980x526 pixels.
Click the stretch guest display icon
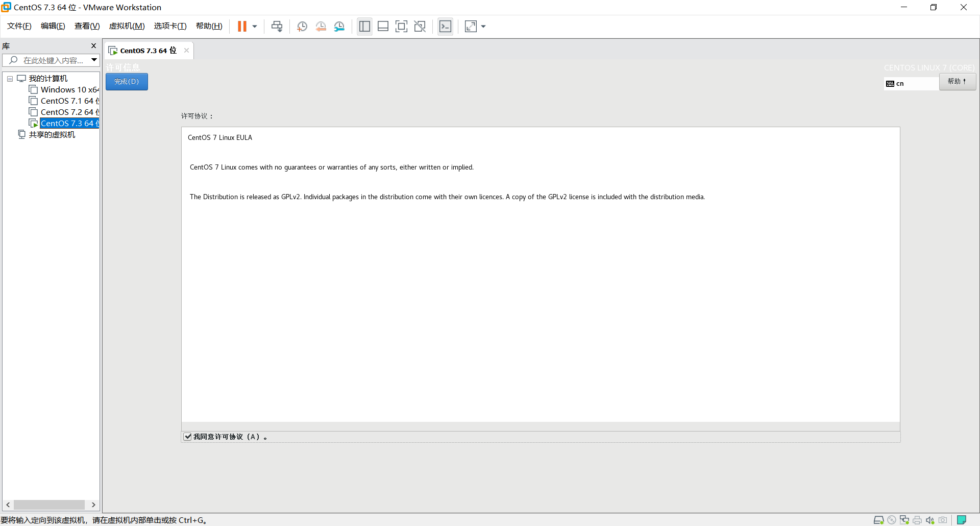(471, 27)
